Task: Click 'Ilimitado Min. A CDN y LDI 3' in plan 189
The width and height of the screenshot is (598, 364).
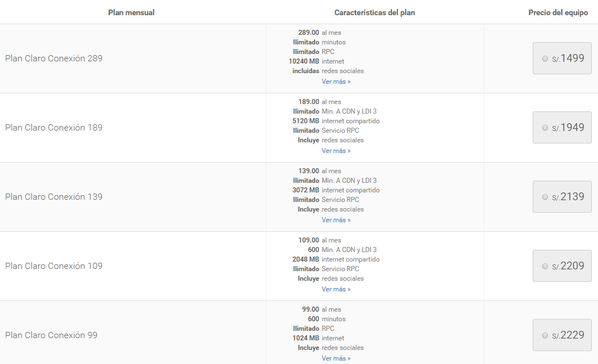Action: pyautogui.click(x=335, y=111)
